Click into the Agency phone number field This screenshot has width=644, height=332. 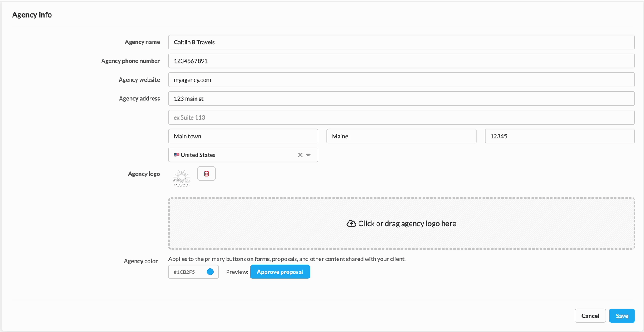(401, 61)
